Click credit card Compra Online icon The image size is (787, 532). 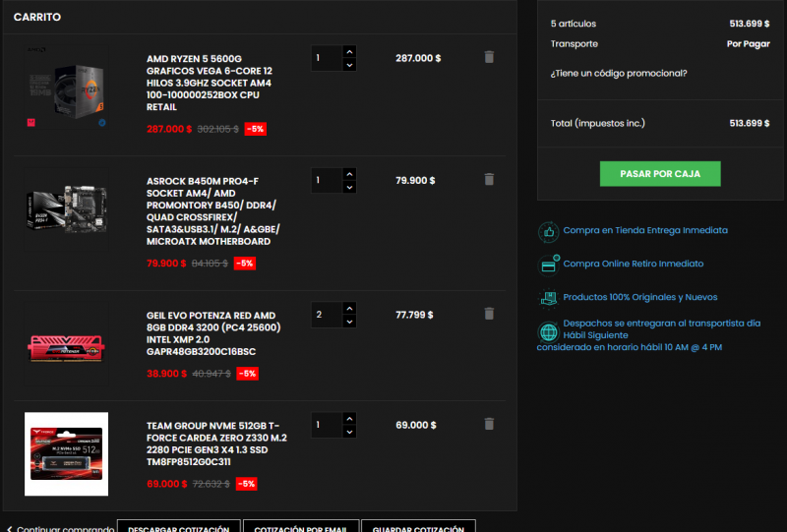(x=549, y=265)
